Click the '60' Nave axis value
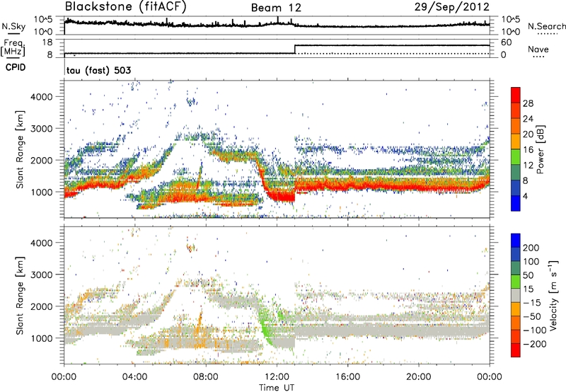The width and height of the screenshot is (566, 392). (x=506, y=42)
